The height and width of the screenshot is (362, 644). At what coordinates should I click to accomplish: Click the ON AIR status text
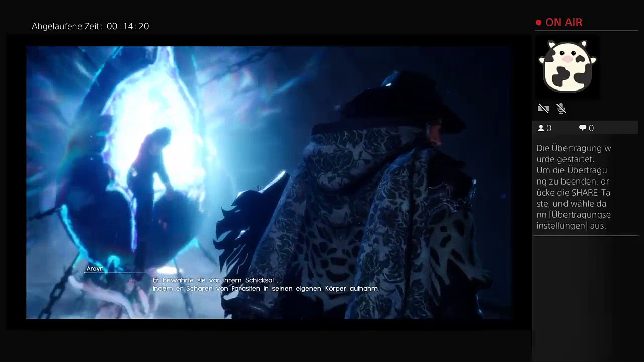coord(563,23)
